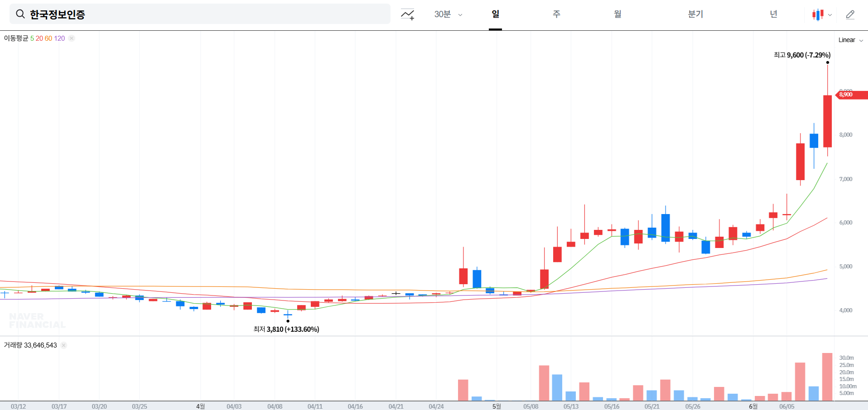This screenshot has width=868, height=410.
Task: Switch to the 분기 quarterly tab
Action: (695, 14)
